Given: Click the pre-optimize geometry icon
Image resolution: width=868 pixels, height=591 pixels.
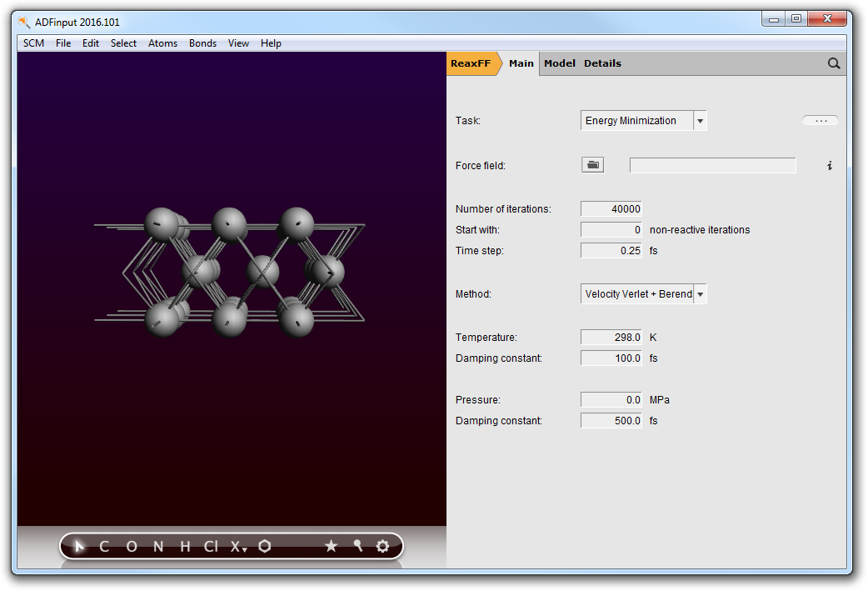Looking at the screenshot, I should point(357,546).
